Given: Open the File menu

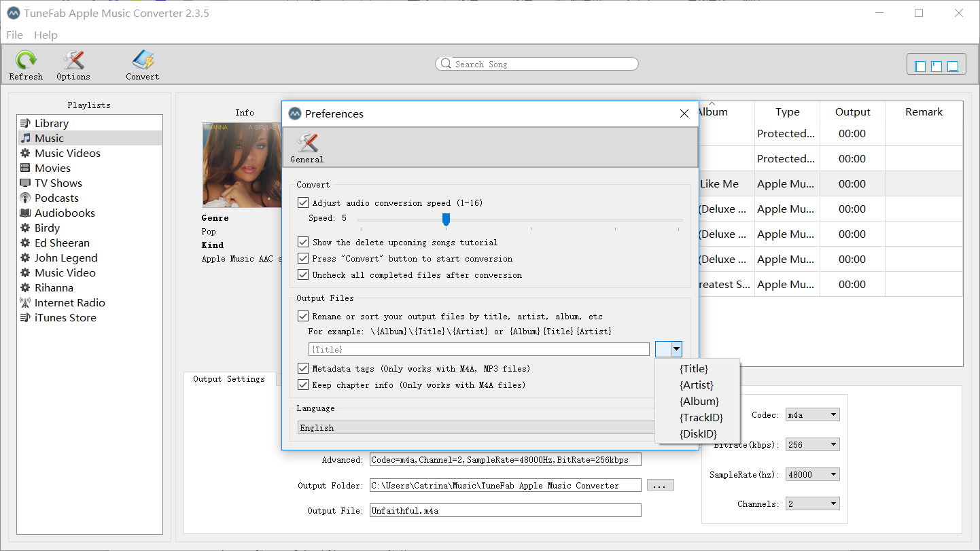Looking at the screenshot, I should pyautogui.click(x=14, y=35).
